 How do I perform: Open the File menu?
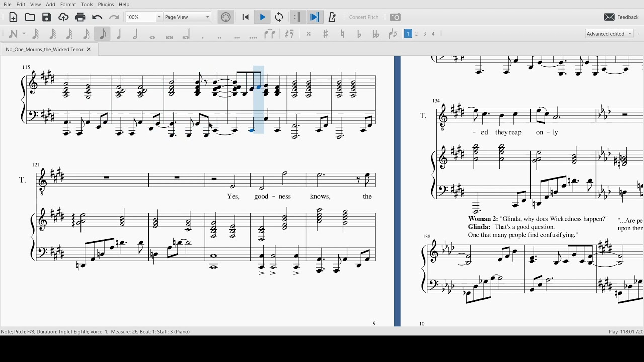tap(8, 5)
